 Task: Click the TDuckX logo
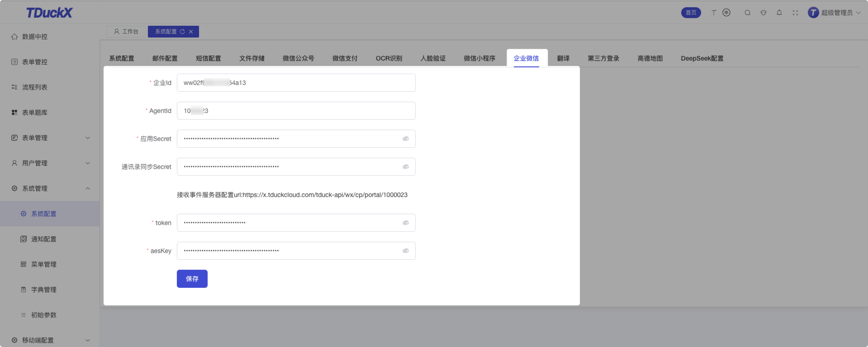click(x=49, y=13)
